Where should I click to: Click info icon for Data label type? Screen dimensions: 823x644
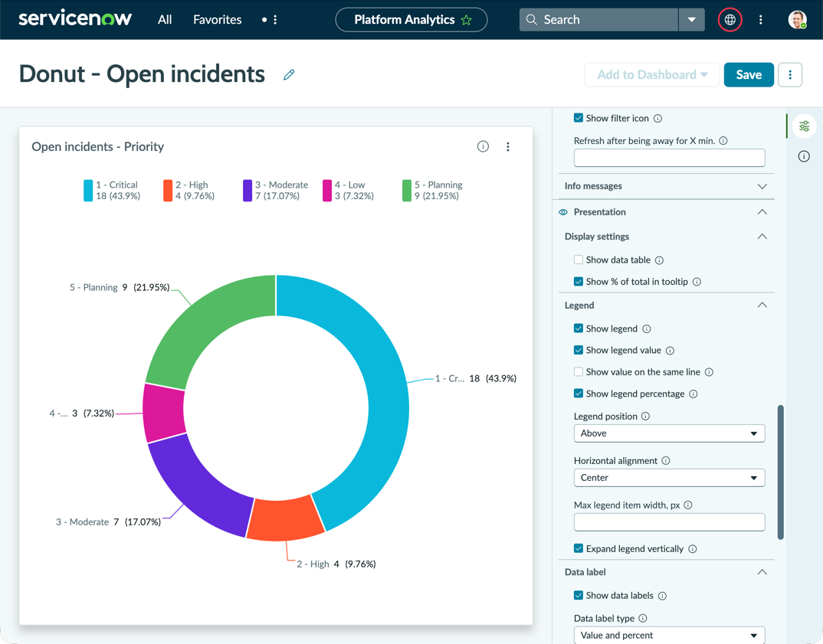pyautogui.click(x=642, y=618)
